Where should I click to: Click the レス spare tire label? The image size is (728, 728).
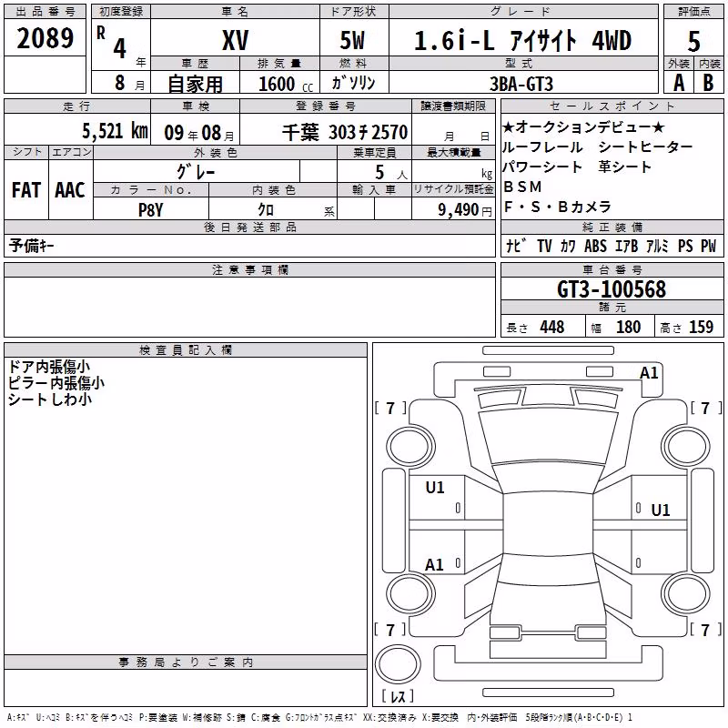tap(398, 696)
